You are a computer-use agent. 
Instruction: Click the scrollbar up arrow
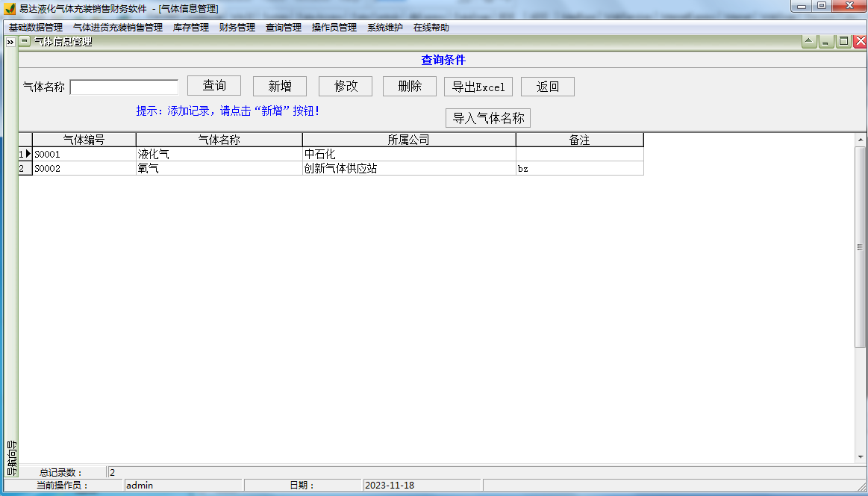point(861,140)
